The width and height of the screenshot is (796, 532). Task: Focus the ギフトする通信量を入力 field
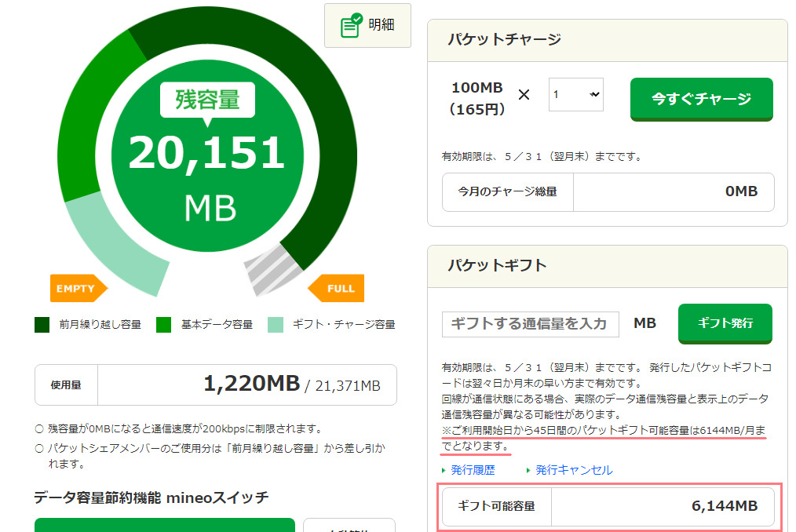(x=530, y=324)
